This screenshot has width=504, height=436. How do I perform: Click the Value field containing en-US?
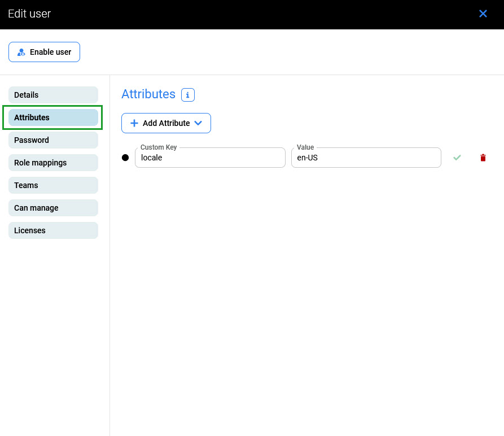pos(366,158)
